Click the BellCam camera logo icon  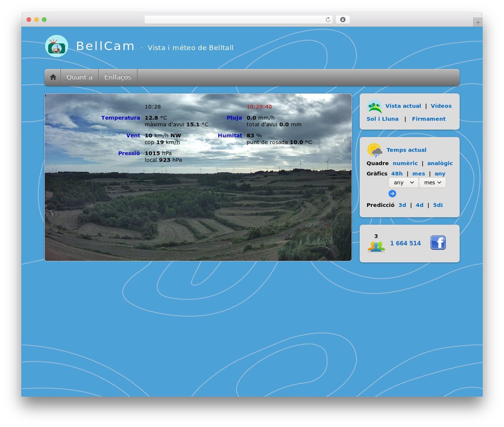(57, 46)
